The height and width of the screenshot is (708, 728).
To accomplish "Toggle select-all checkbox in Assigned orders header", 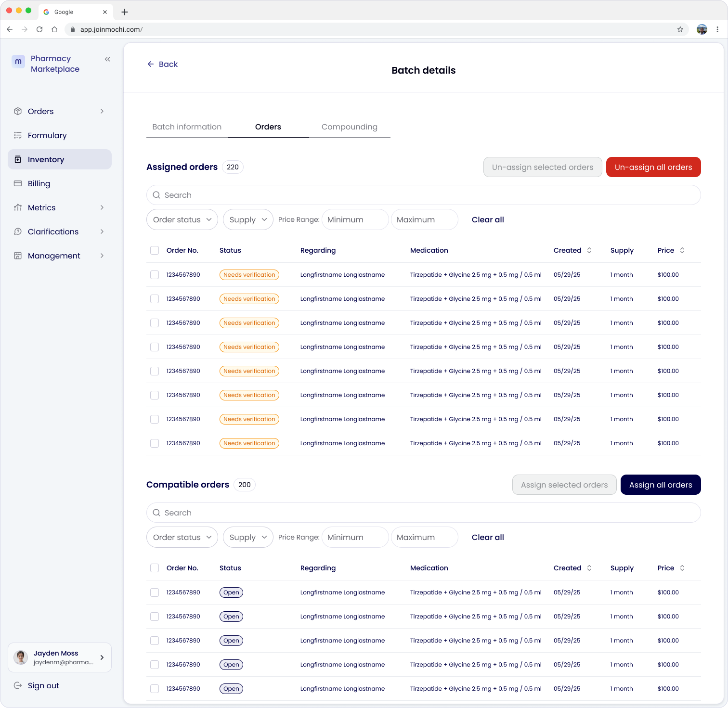I will click(x=155, y=250).
